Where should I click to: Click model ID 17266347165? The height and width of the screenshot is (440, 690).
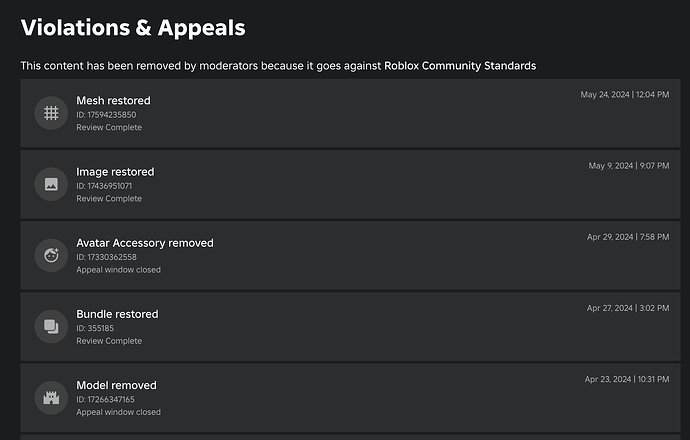point(105,400)
